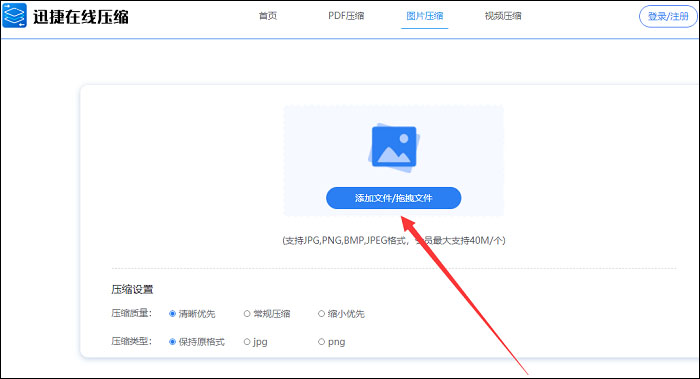Click the 压缩质量 label
Screen dimensions: 700x379
click(131, 313)
